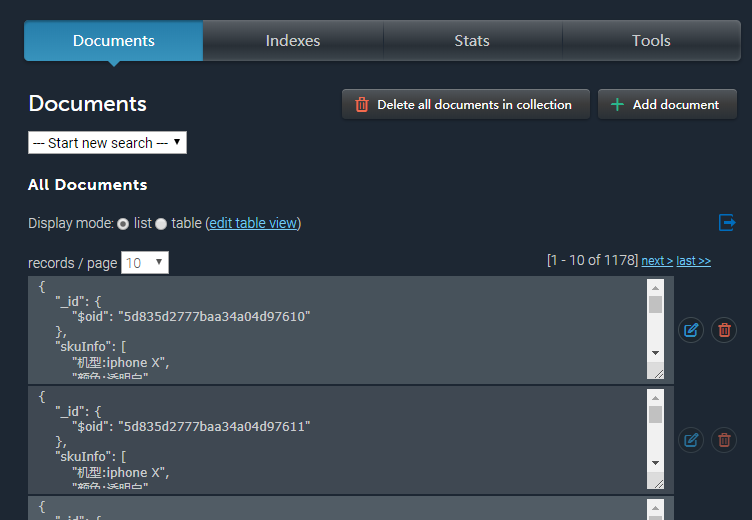Select the list display mode radio

click(x=123, y=224)
